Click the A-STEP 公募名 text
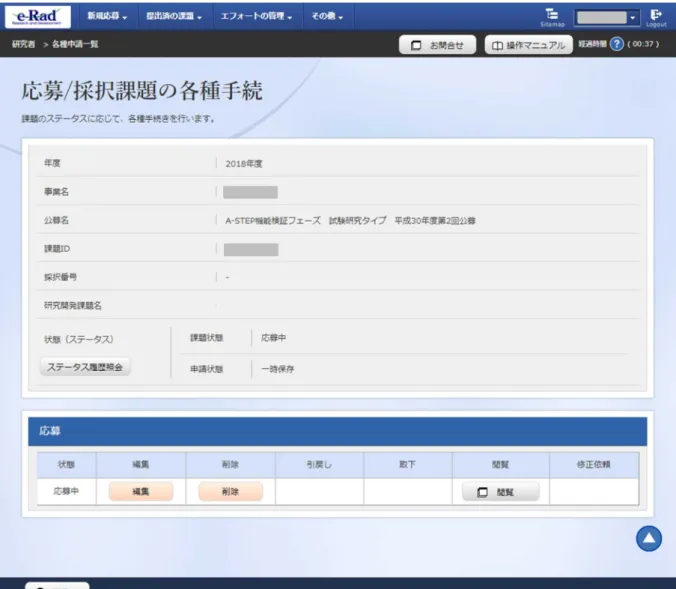676x589 pixels. click(350, 221)
